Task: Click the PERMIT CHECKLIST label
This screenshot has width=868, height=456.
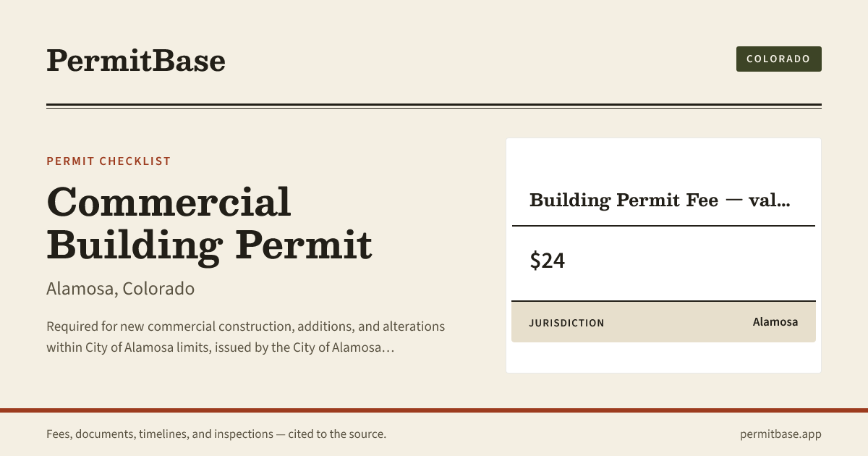Action: (x=109, y=161)
